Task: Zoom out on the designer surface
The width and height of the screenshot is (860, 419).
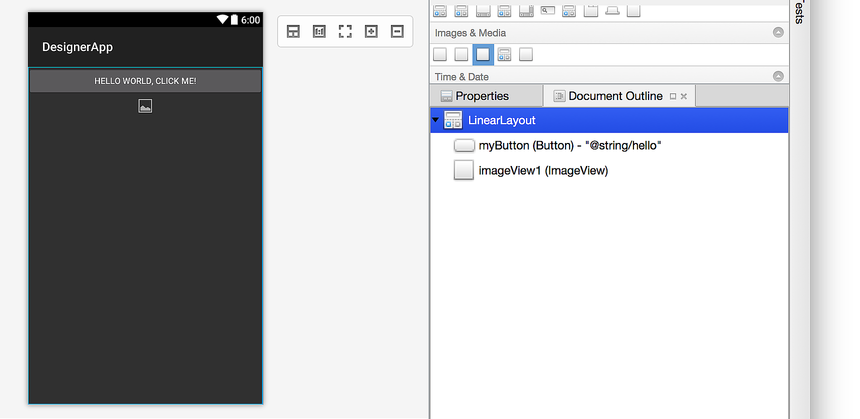Action: click(397, 31)
